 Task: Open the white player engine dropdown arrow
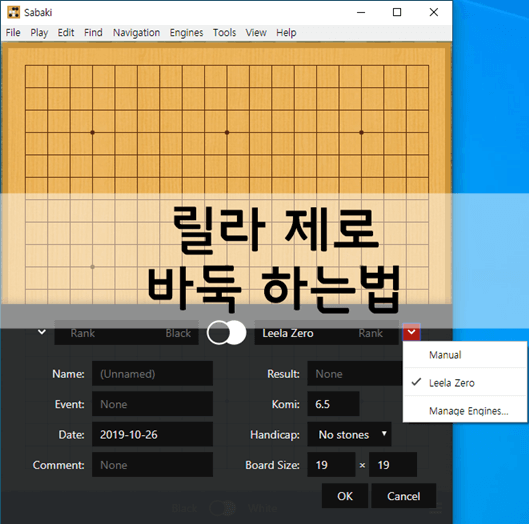click(x=411, y=332)
